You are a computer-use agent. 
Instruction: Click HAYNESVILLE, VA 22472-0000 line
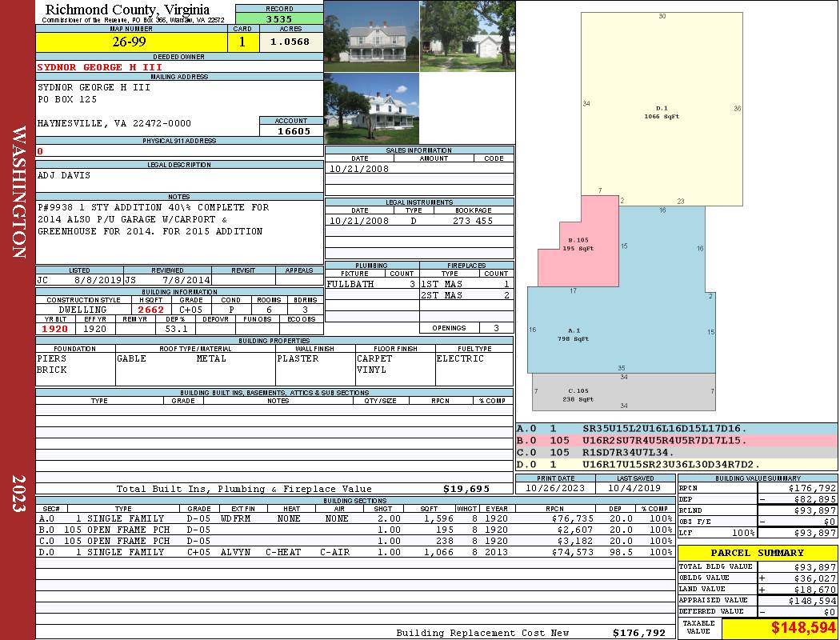coord(114,123)
